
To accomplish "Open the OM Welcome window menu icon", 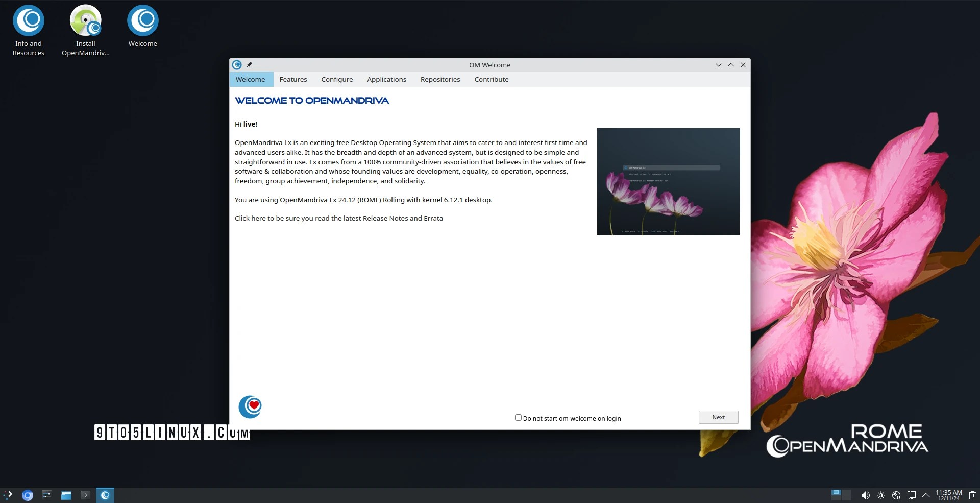I will point(237,65).
